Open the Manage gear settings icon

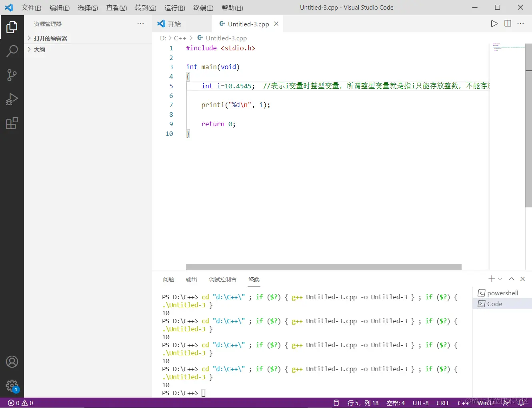[x=12, y=386]
